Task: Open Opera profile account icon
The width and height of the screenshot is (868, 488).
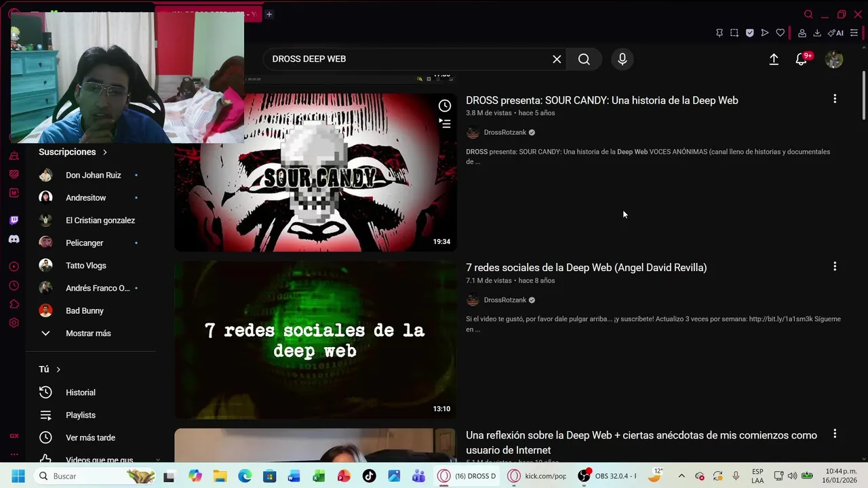Action: 802,33
